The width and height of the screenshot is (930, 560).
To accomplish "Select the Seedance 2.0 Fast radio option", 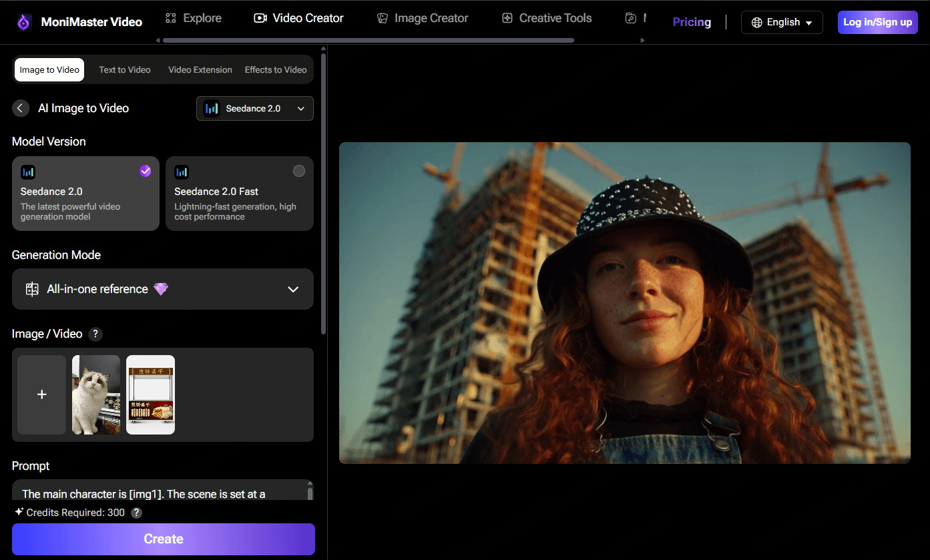I will coord(299,172).
